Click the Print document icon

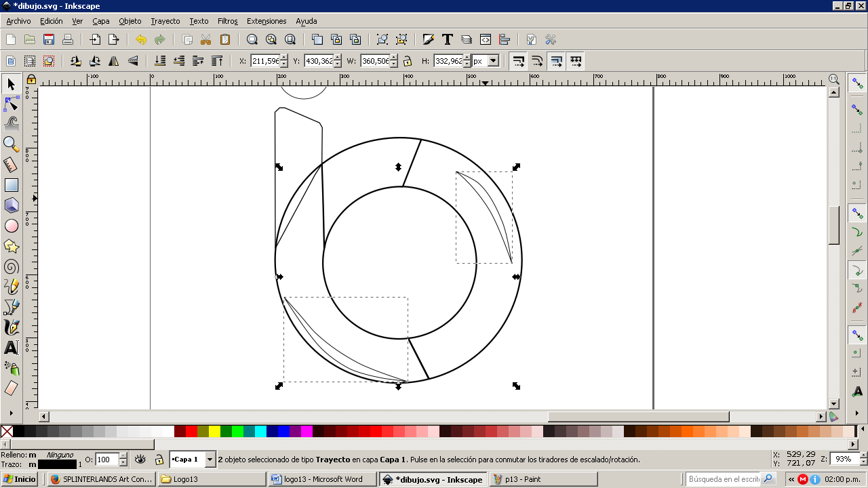coord(68,39)
